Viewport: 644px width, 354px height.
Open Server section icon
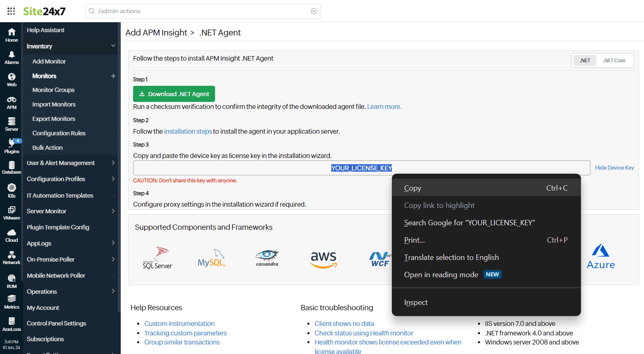click(x=12, y=124)
